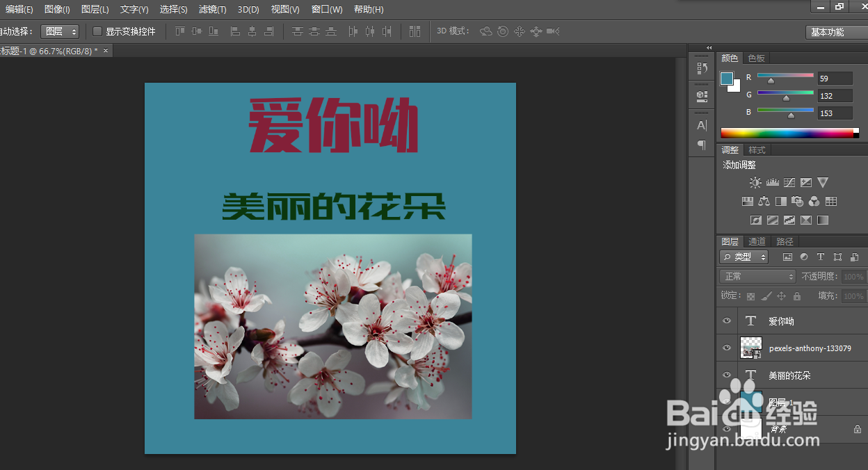This screenshot has height=470, width=868.
Task: Switch to the 色板 tab
Action: coord(756,58)
